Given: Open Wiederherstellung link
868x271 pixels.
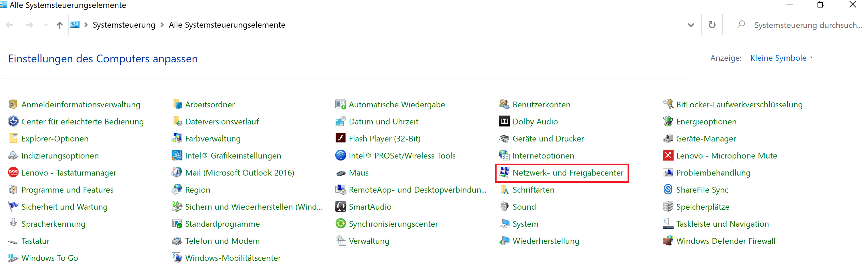Looking at the screenshot, I should point(546,241).
